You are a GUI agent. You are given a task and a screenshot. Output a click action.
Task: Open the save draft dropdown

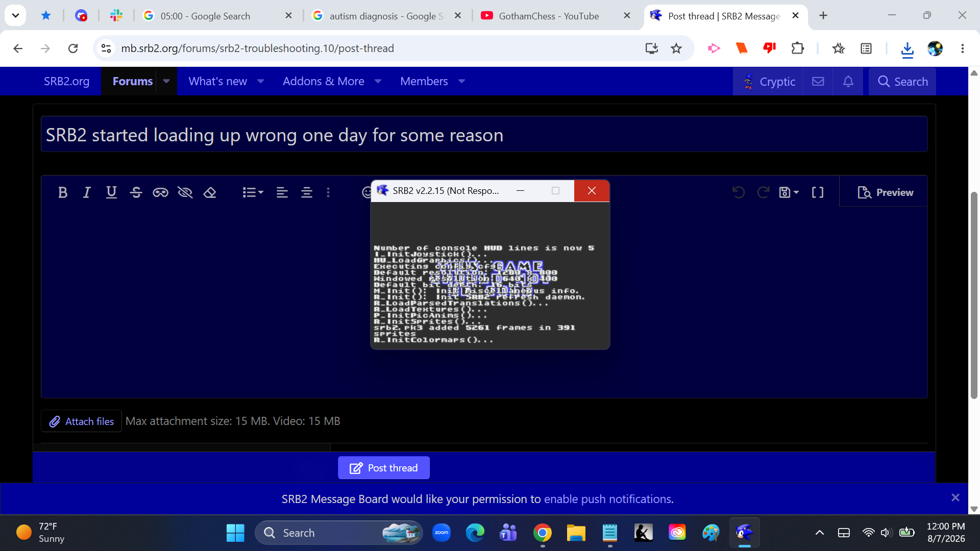[x=789, y=192]
